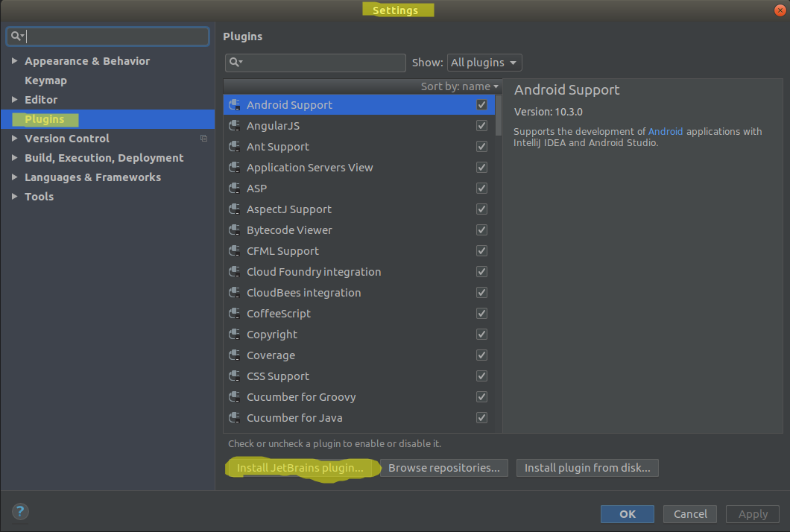Image resolution: width=790 pixels, height=532 pixels.
Task: Expand the Appearance & Behavior section arrow
Action: point(15,61)
